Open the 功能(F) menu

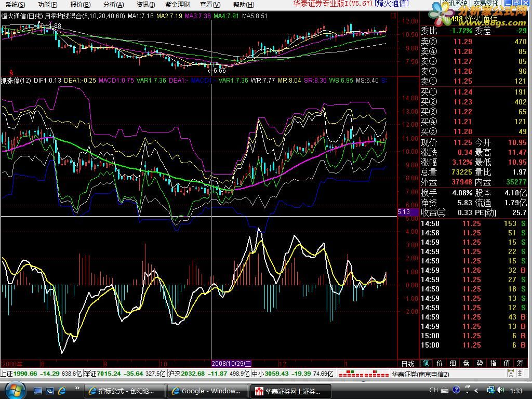(47, 4)
